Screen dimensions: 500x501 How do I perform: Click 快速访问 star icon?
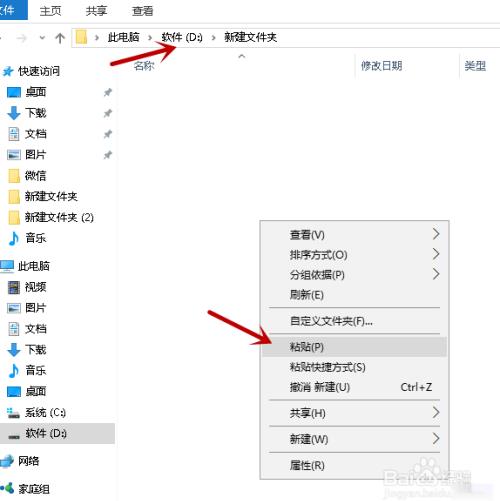8,71
